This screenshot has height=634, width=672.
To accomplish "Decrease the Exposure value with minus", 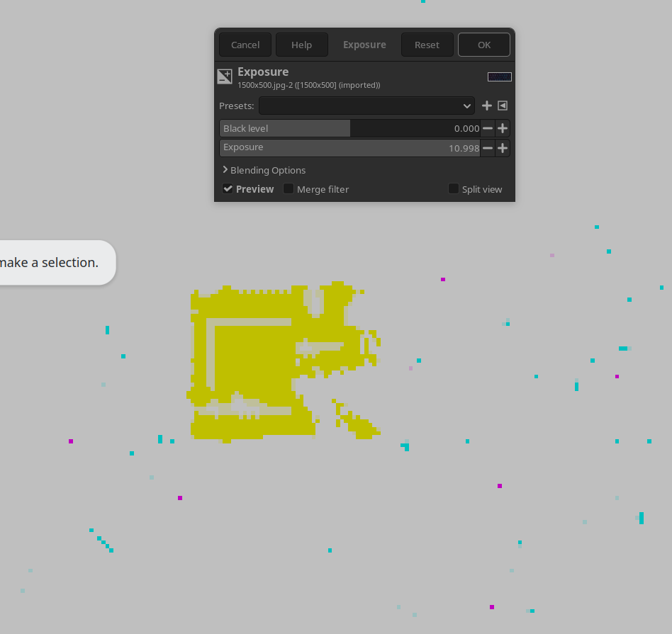I will click(488, 148).
